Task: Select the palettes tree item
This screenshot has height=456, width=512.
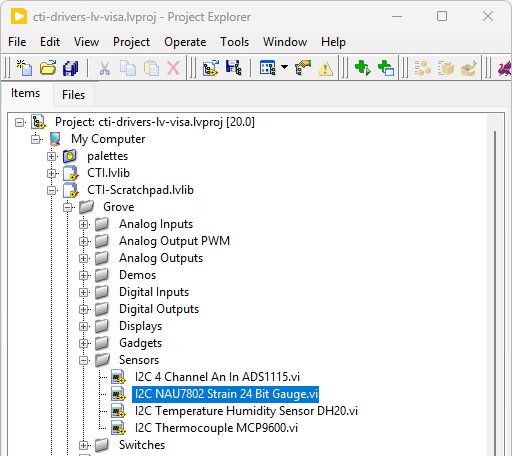Action: 107,156
